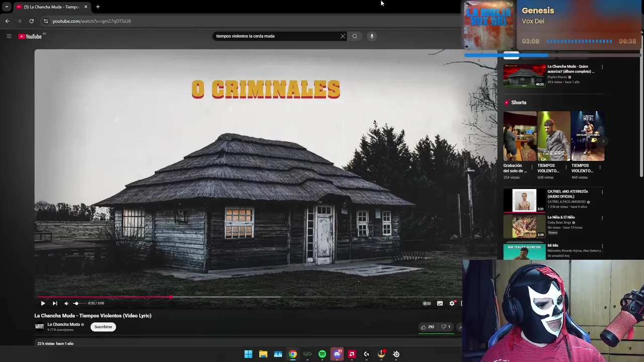Skip to the next video
This screenshot has width=644, height=362.
(55, 303)
